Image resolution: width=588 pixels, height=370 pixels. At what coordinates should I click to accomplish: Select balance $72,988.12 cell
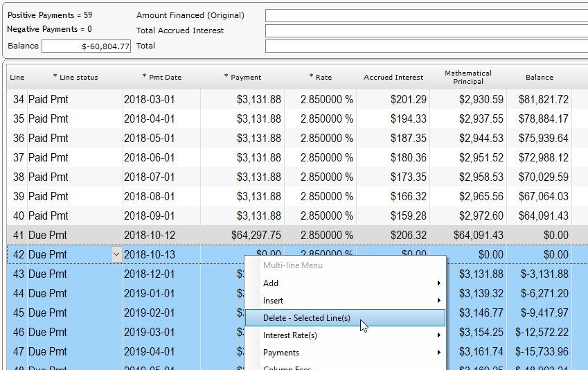point(539,157)
